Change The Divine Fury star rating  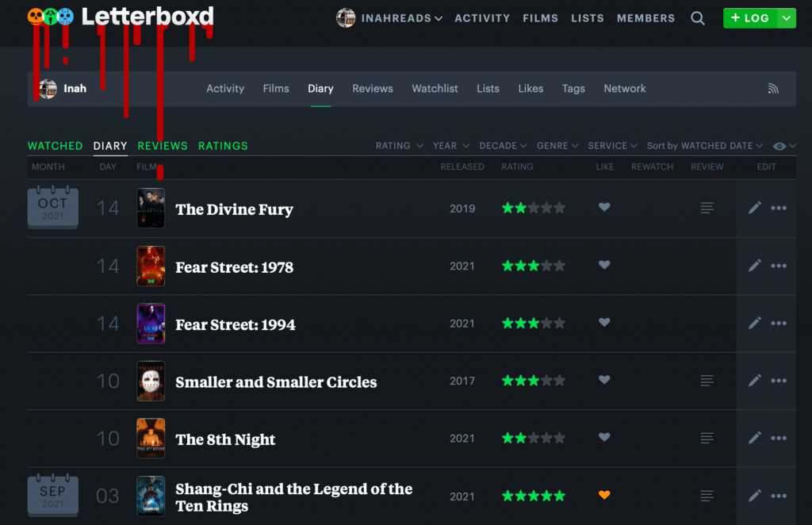coord(534,208)
